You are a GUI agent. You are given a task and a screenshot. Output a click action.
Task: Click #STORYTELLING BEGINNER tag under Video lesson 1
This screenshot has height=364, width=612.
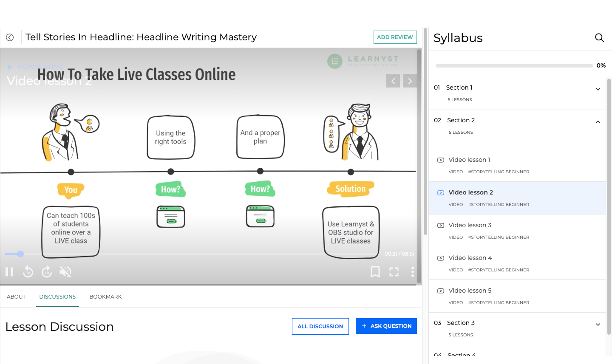pyautogui.click(x=499, y=172)
